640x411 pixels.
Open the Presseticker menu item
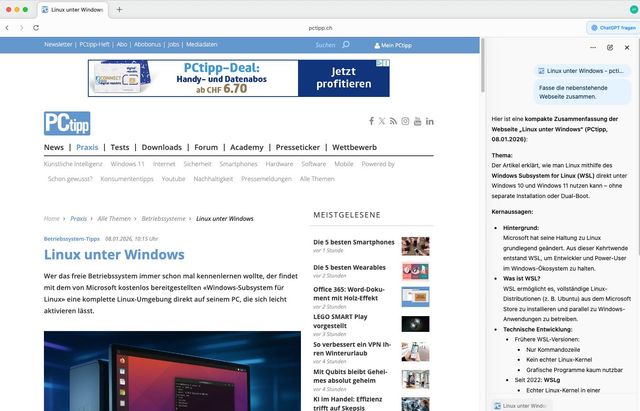pos(298,147)
